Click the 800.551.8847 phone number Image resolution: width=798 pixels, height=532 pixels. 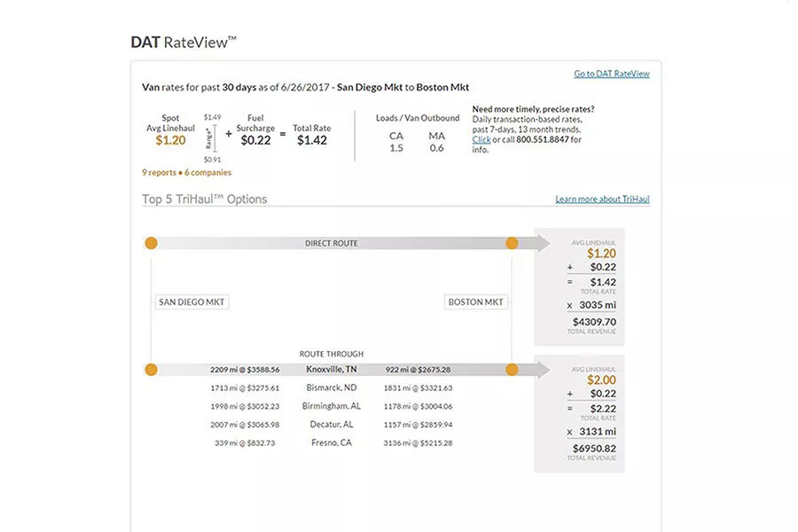pyautogui.click(x=543, y=139)
